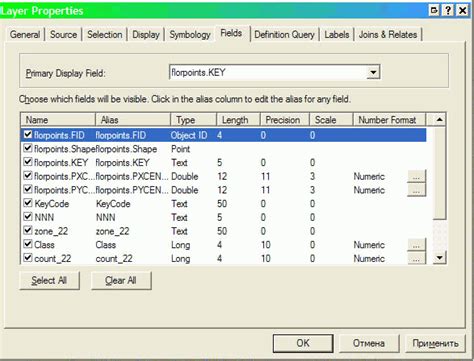Viewport: 474px width, 361px height.
Task: Click the KeyCode alias cell
Action: coord(113,204)
